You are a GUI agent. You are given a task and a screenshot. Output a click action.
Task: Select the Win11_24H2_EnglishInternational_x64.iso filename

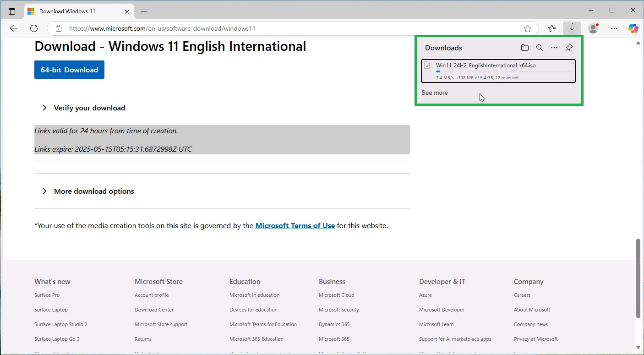486,66
